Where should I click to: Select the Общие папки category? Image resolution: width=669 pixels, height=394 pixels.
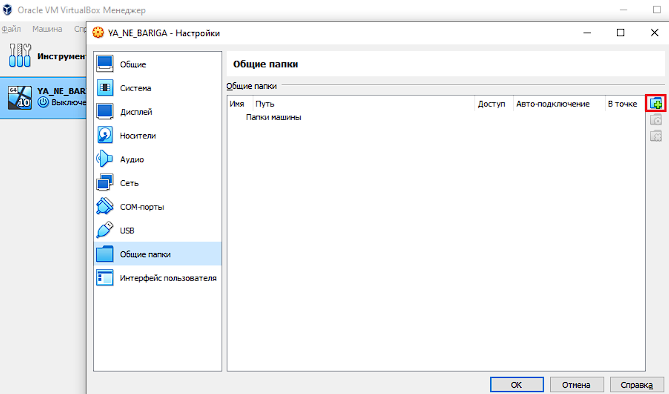pyautogui.click(x=157, y=254)
